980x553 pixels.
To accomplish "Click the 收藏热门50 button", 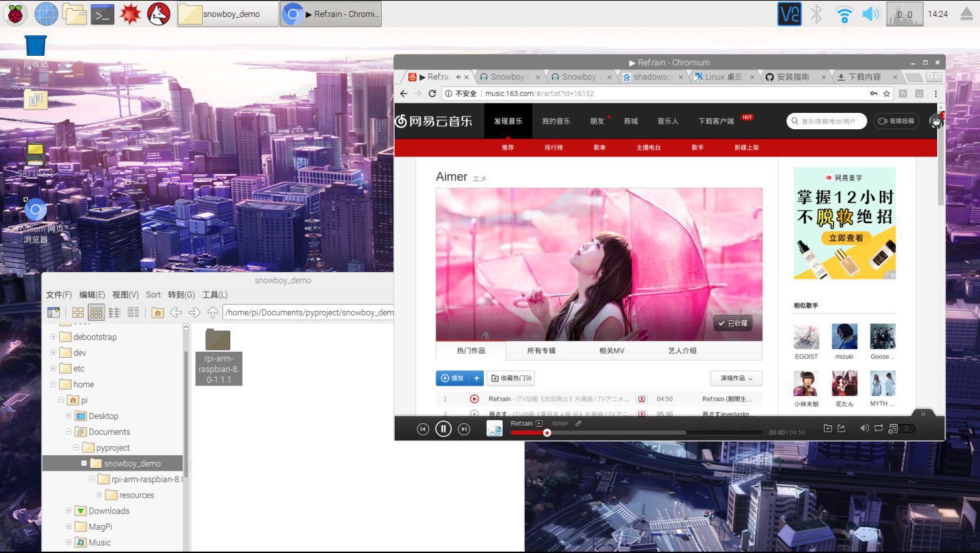I will pyautogui.click(x=511, y=378).
